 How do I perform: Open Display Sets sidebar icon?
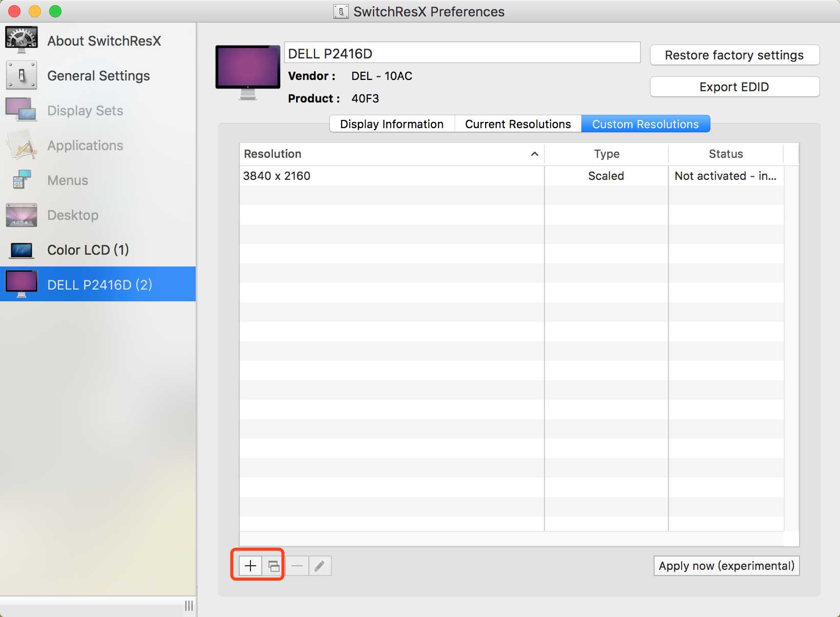[x=21, y=110]
